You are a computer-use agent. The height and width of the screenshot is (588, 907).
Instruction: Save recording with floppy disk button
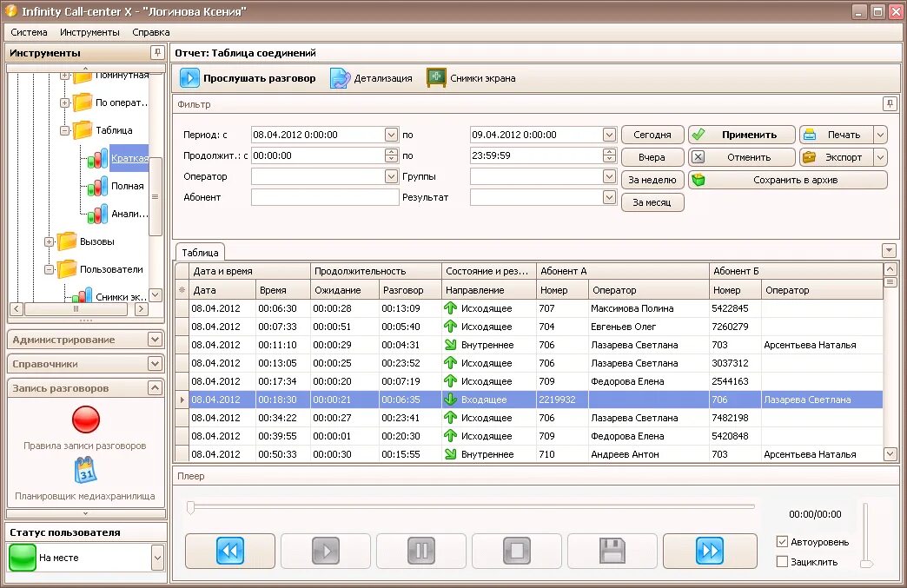tap(612, 551)
